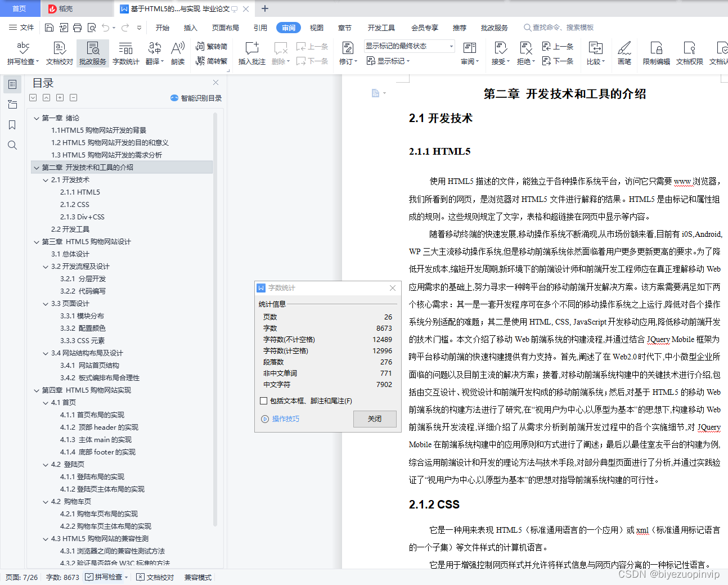Collapse the 第一章 绪论 tree node
Viewport: 728px width, 585px height.
pyautogui.click(x=37, y=118)
